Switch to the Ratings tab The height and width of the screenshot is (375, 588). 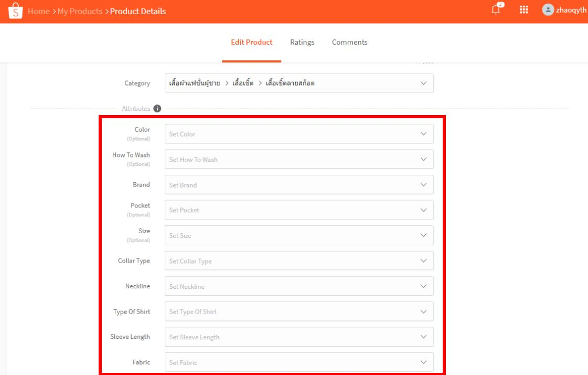302,42
